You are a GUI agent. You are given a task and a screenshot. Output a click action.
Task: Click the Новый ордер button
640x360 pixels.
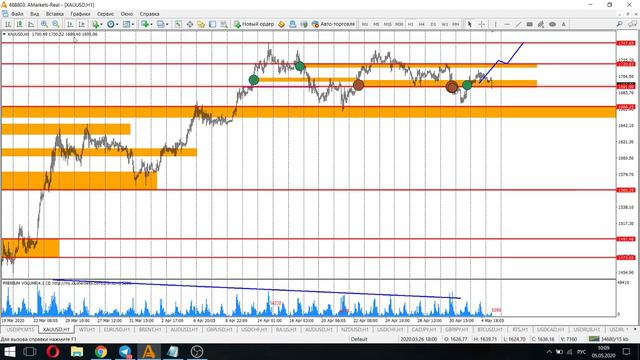(254, 24)
